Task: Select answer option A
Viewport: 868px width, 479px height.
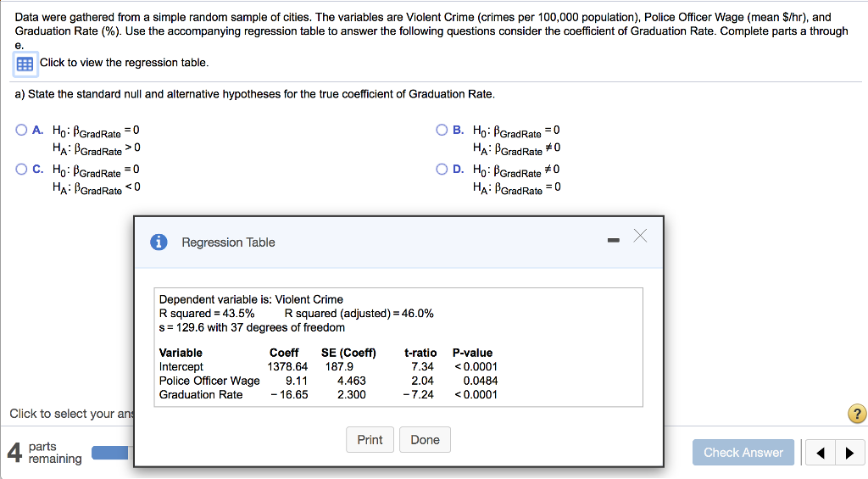Action: pos(21,130)
